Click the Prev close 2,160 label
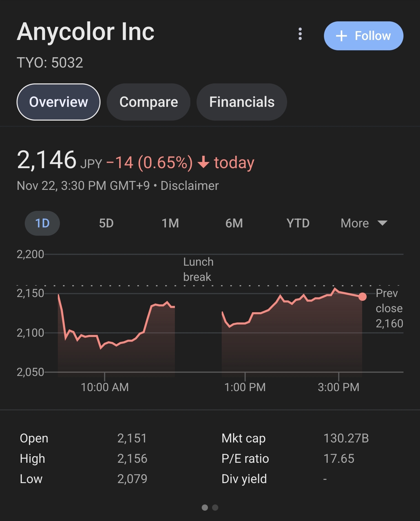 tap(389, 308)
